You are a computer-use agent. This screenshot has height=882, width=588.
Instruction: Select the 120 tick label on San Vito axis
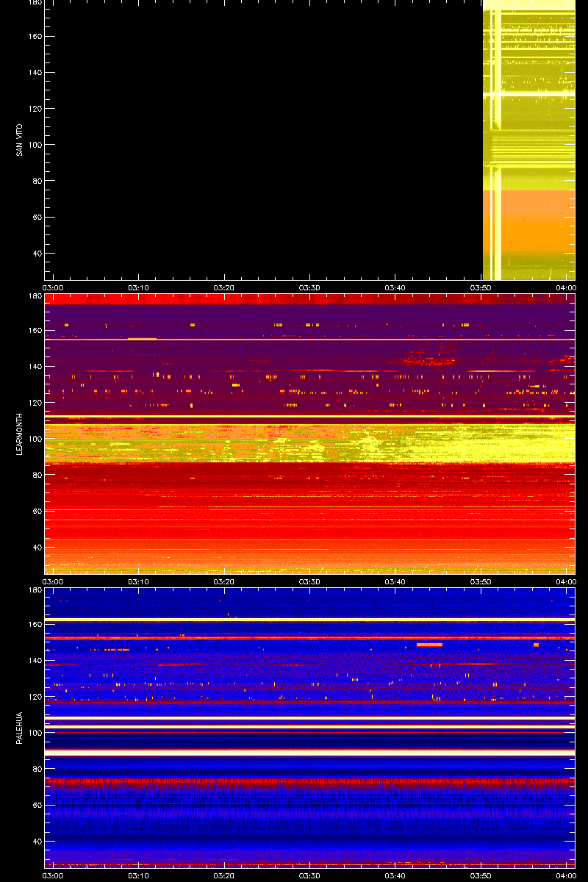[35, 109]
